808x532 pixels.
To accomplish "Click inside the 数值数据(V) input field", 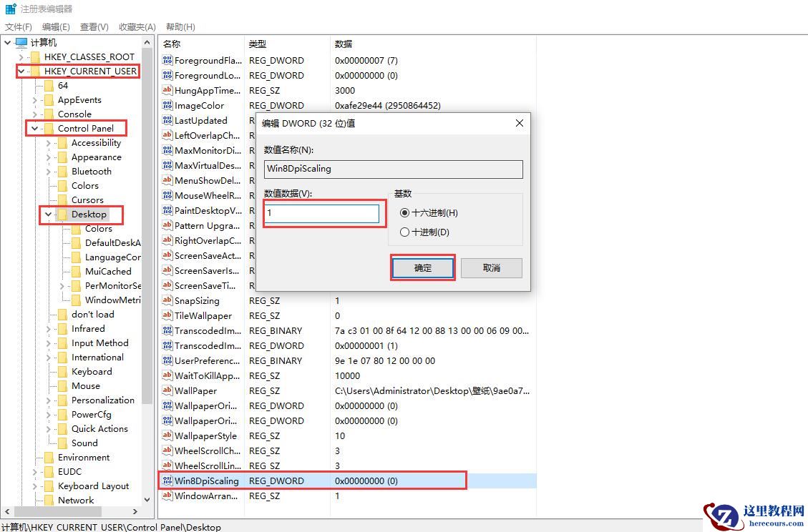I will (322, 212).
